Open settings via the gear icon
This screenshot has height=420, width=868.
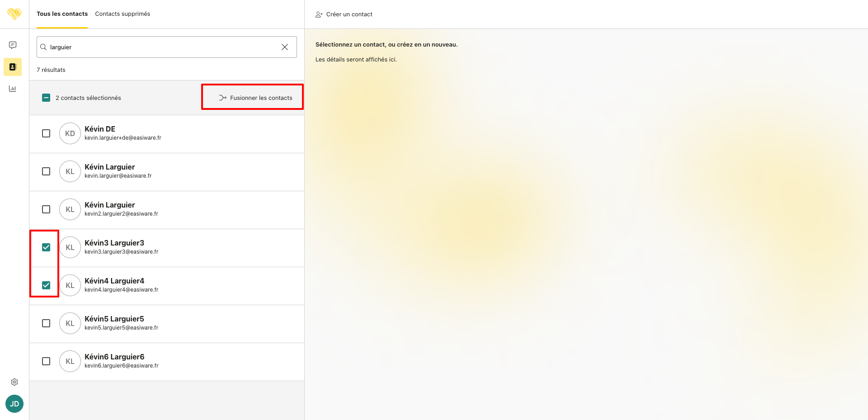click(x=14, y=382)
